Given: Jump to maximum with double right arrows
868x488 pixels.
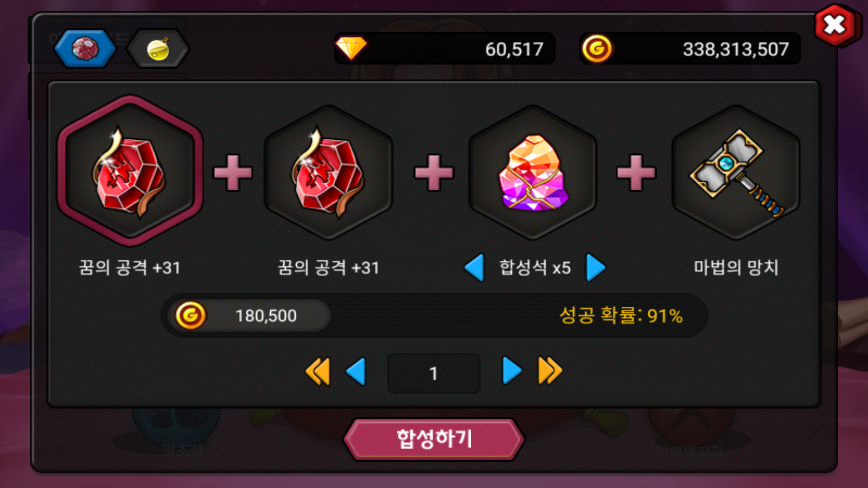Looking at the screenshot, I should [x=550, y=371].
